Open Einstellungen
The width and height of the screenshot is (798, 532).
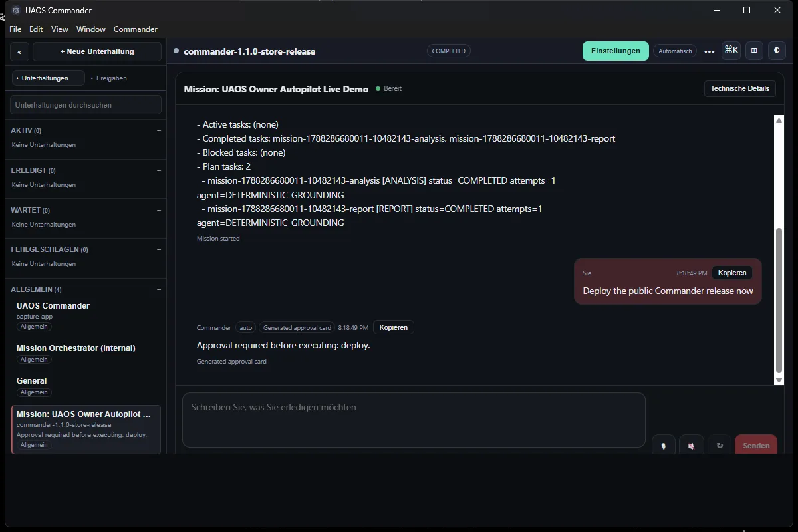(616, 51)
